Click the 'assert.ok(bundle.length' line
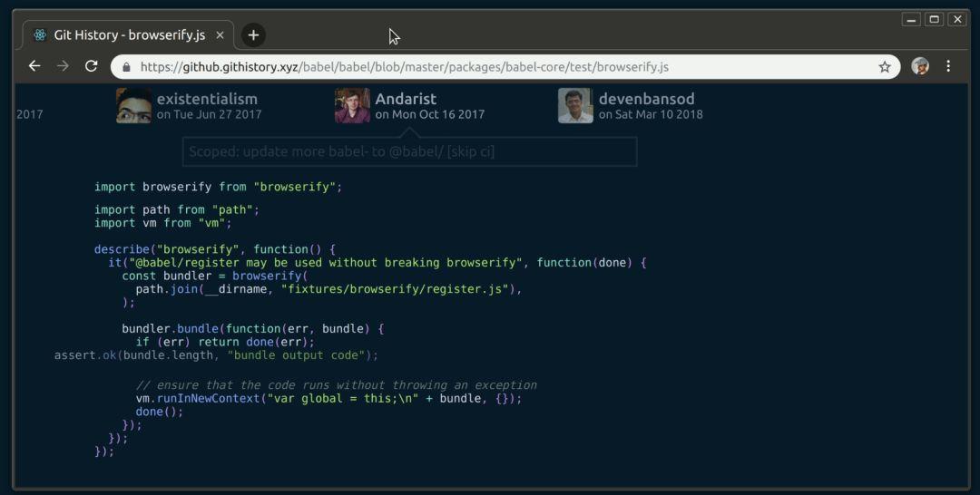 tap(216, 355)
